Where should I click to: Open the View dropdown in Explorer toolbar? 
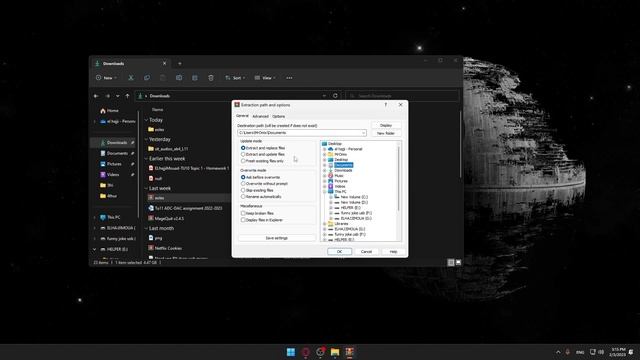click(x=265, y=78)
